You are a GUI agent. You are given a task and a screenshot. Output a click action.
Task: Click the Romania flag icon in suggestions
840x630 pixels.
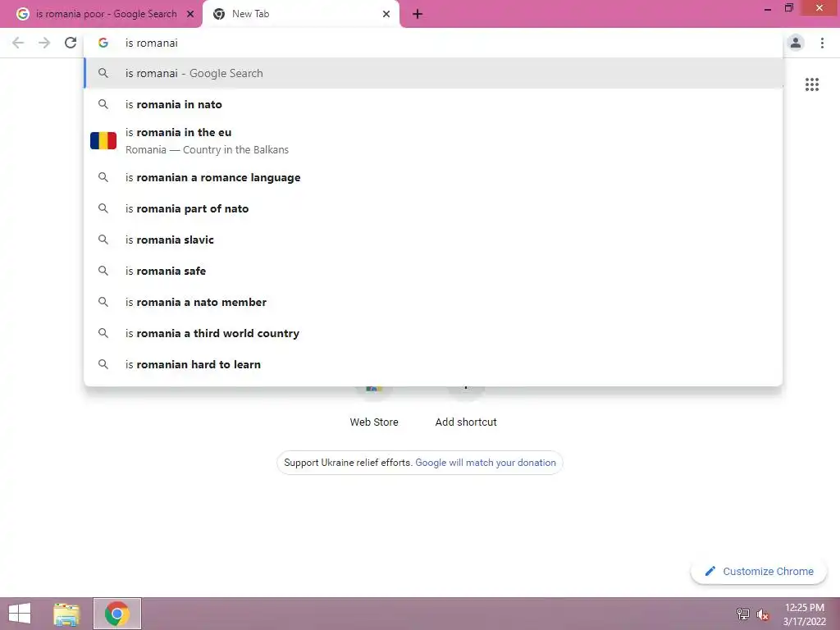[x=103, y=141]
